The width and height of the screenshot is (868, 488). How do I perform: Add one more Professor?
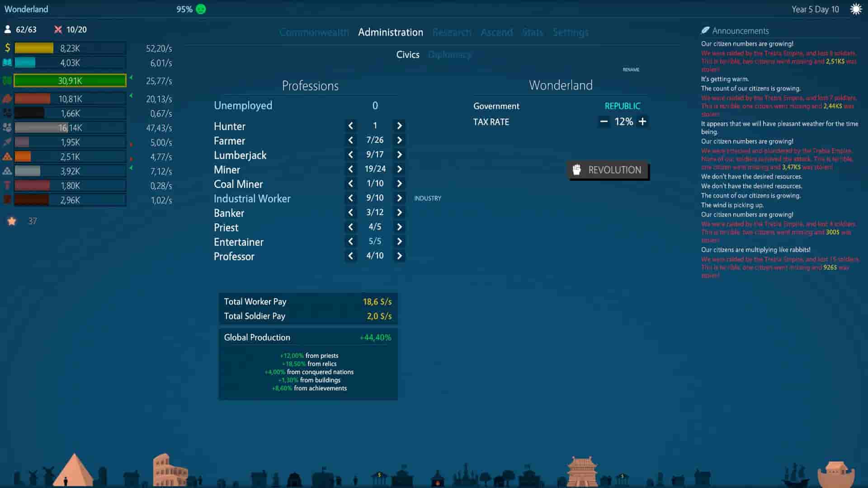[399, 256]
